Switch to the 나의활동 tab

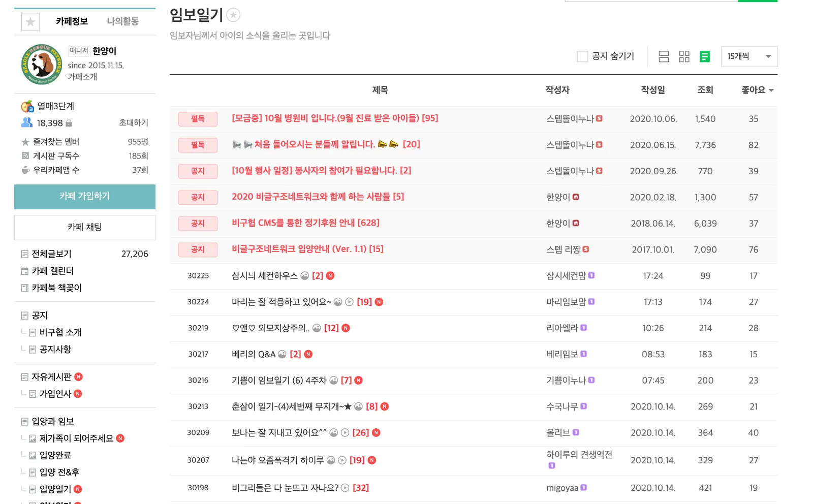122,21
